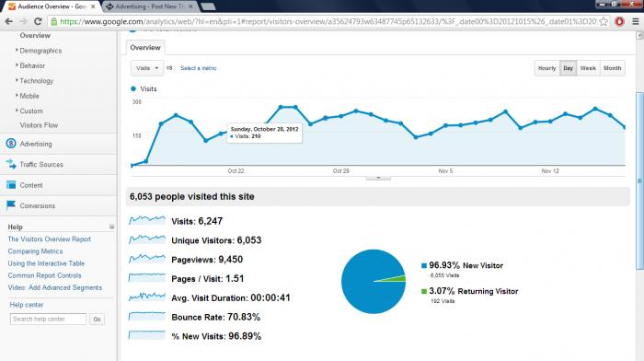The height and width of the screenshot is (361, 644).
Task: Click the Advertising dollar icon in sidebar
Action: [11, 144]
